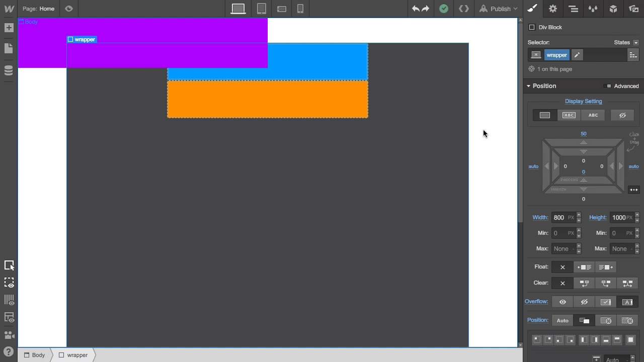This screenshot has width=644, height=362.
Task: Set overflow to auto
Action: (x=627, y=302)
